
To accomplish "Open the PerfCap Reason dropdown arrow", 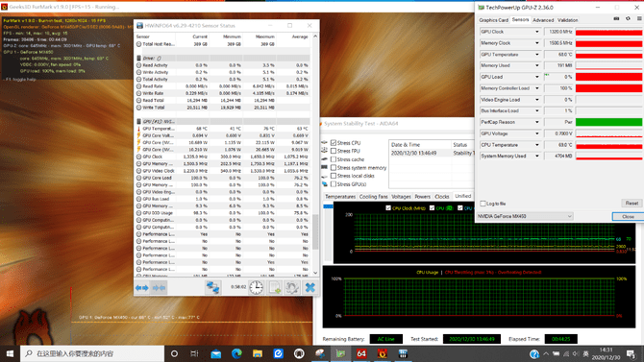I will point(536,122).
